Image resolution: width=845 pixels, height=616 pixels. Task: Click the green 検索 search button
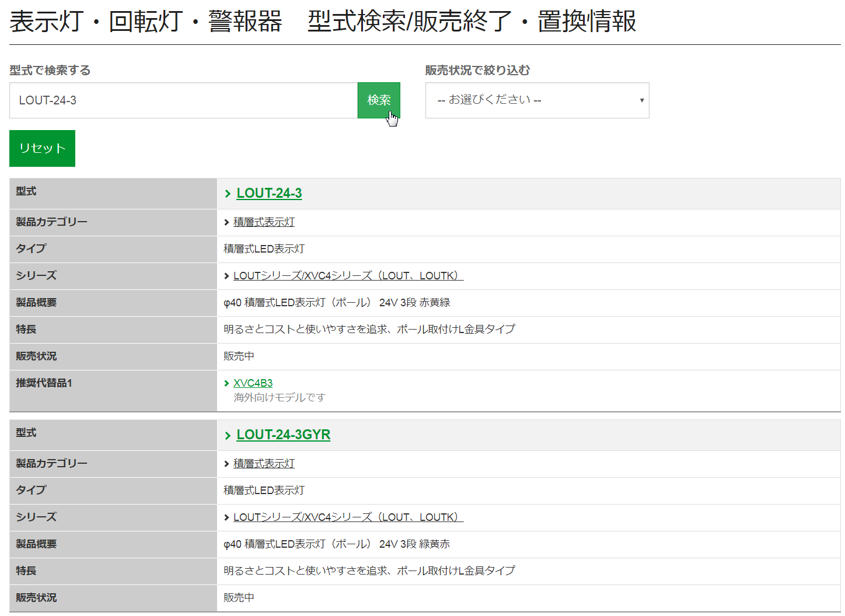(x=378, y=100)
